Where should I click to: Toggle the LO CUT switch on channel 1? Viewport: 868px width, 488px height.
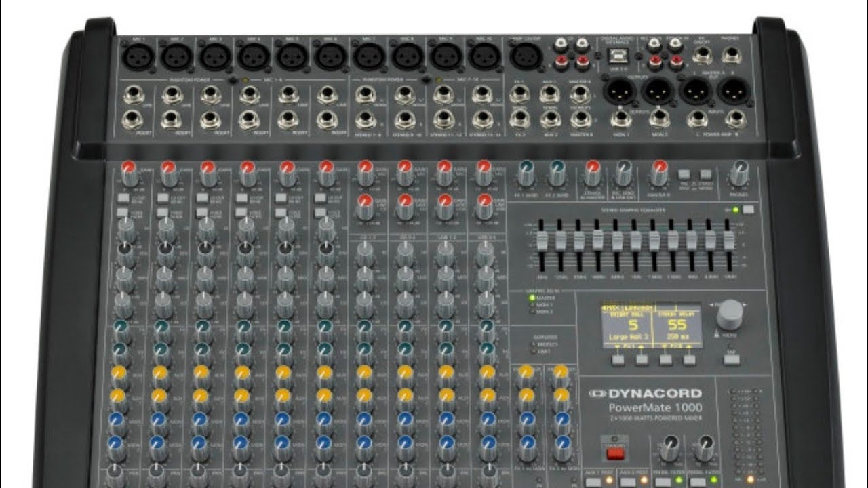[122, 198]
